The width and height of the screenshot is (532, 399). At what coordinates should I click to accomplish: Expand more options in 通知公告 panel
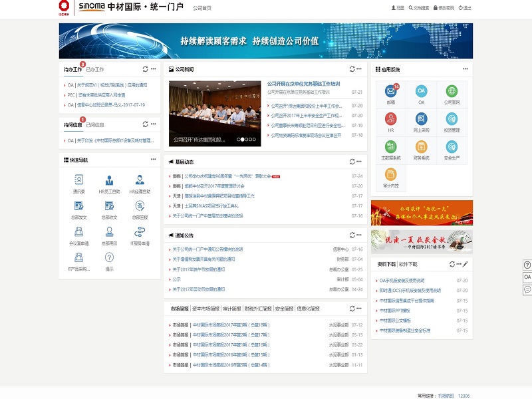(360, 235)
